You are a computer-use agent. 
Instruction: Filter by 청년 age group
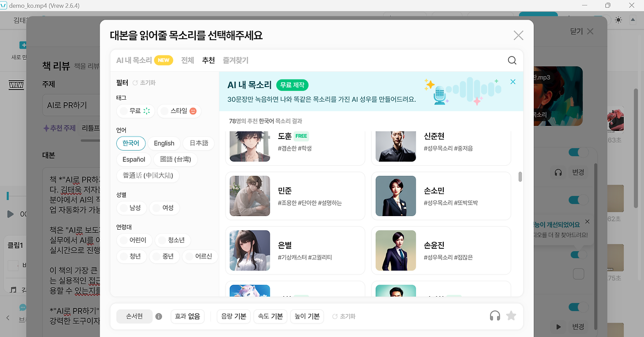131,256
